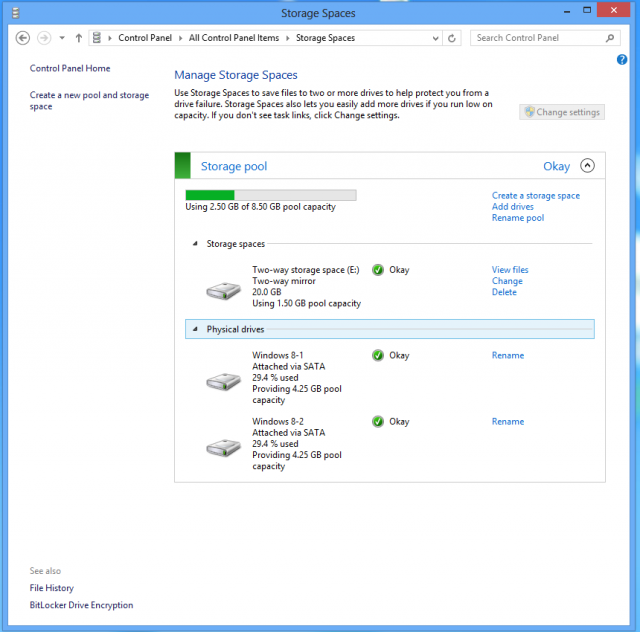Screen dimensions: 640x632
Task: Click the Change settings button
Action: coord(562,112)
